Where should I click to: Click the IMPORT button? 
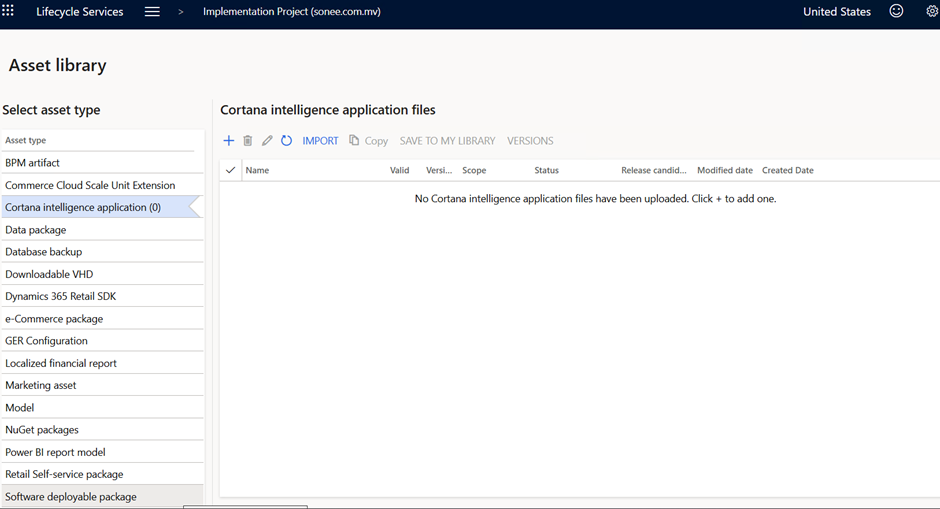click(320, 141)
